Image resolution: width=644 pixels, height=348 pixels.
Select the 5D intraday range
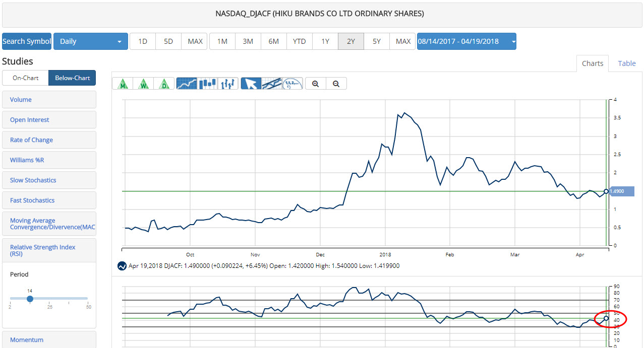[x=168, y=41]
